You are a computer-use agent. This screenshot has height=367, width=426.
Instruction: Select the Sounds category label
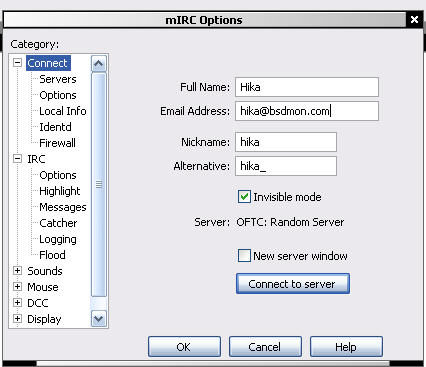tap(45, 271)
